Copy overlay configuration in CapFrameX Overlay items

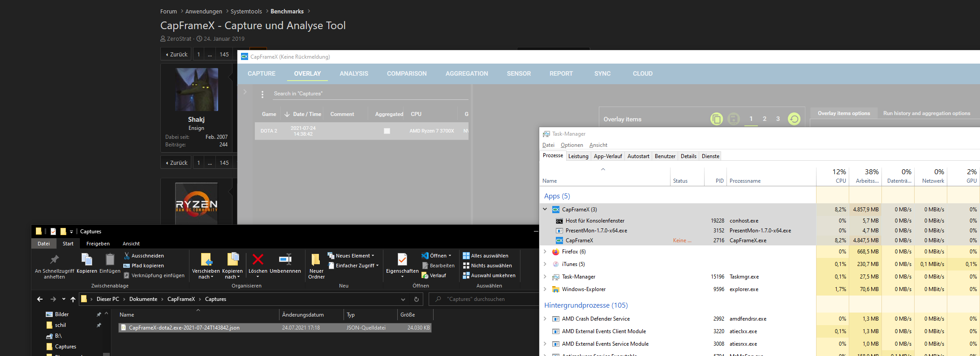coord(717,119)
